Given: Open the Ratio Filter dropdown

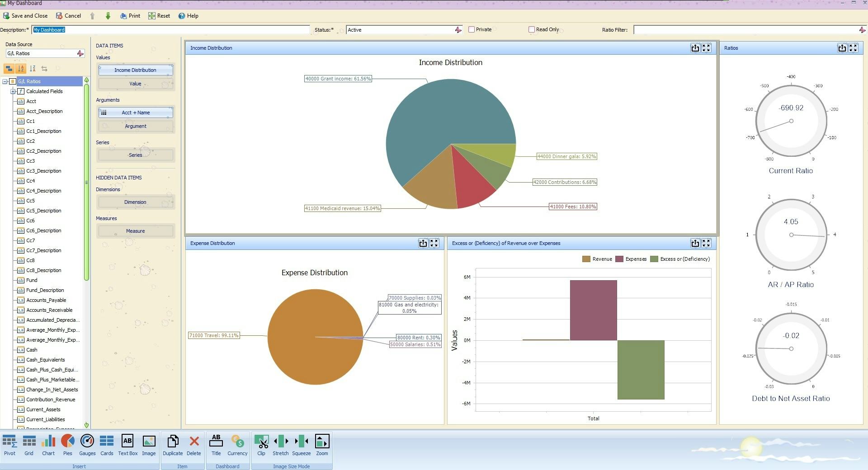Looking at the screenshot, I should point(862,30).
